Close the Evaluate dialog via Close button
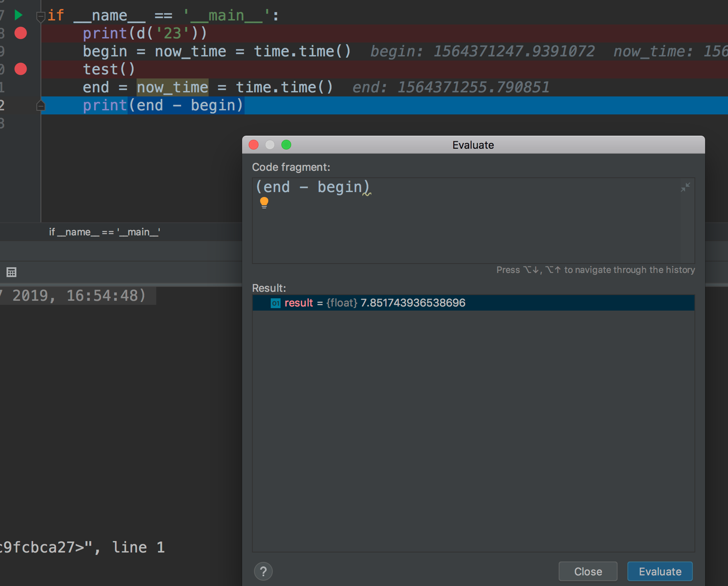 pyautogui.click(x=588, y=571)
